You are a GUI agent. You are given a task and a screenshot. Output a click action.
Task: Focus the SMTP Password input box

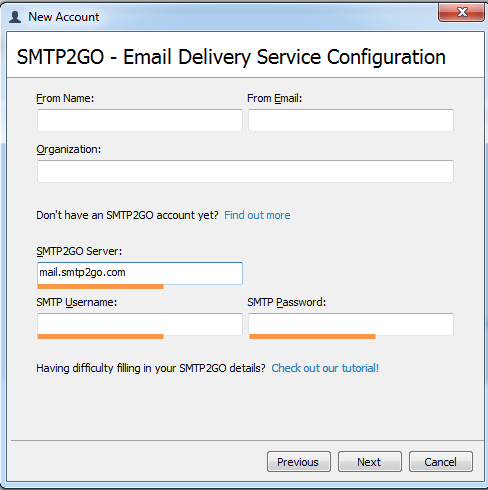pyautogui.click(x=351, y=324)
